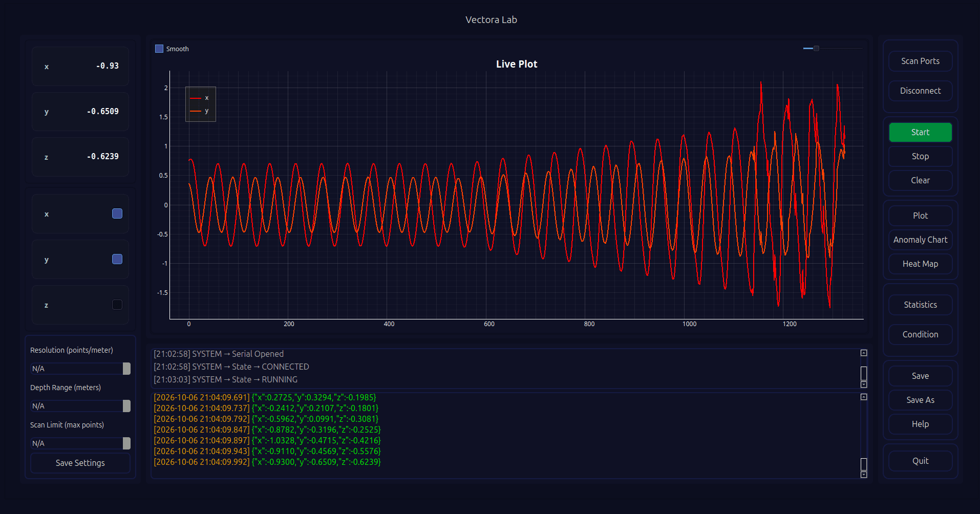Screen dimensions: 980x514
Task: Click the system log scroll-down arrow
Action: click(x=864, y=384)
